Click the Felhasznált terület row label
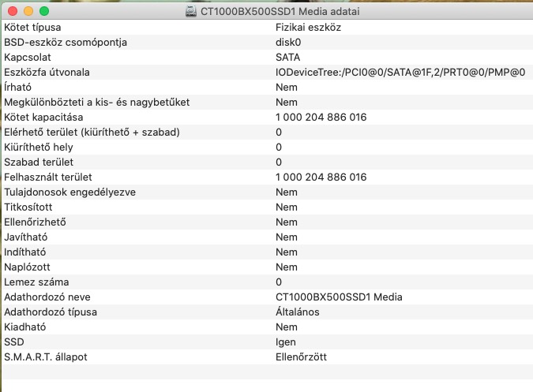The width and height of the screenshot is (533, 392). 48,177
